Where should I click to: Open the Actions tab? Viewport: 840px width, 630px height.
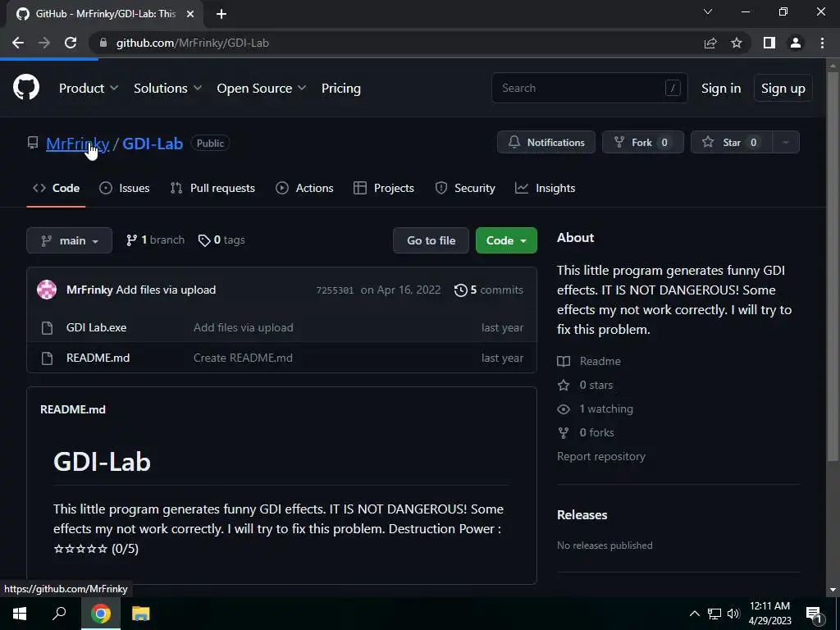[x=304, y=188]
